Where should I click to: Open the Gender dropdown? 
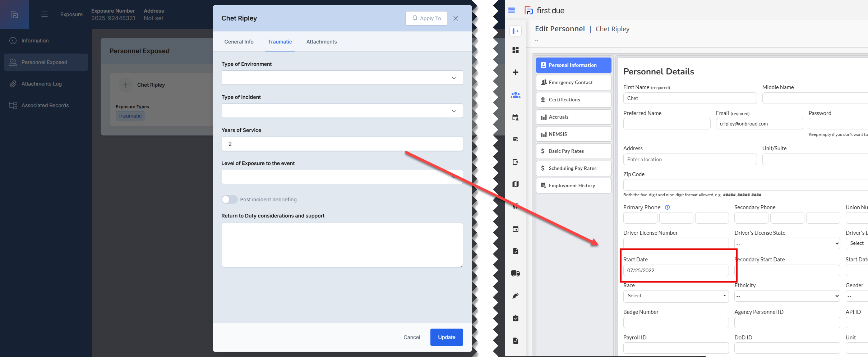(x=857, y=296)
